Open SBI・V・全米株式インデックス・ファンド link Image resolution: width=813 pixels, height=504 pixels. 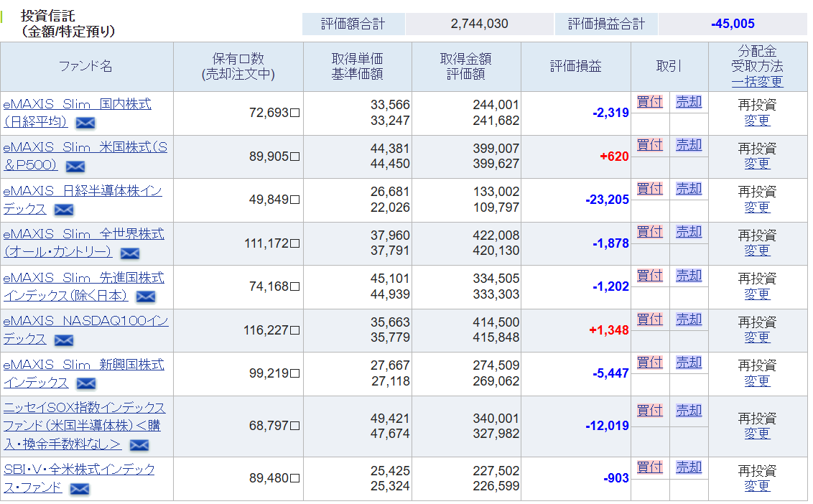coord(79,479)
